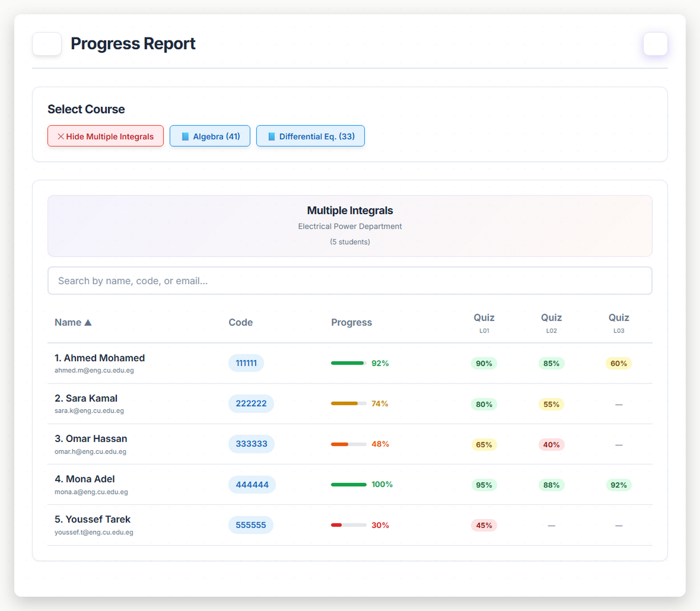Viewport: 700px width, 611px height.
Task: Click email youssef.t@eng.cu.edu.eg
Action: tap(94, 532)
